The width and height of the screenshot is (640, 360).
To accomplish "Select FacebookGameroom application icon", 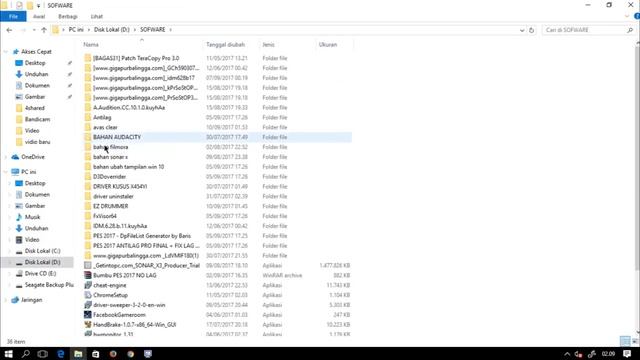I will click(88, 315).
